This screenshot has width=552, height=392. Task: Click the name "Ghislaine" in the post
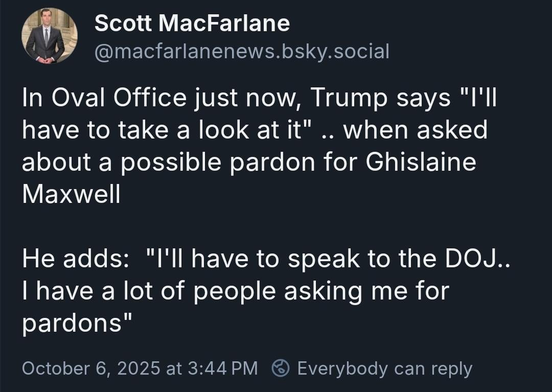(421, 163)
